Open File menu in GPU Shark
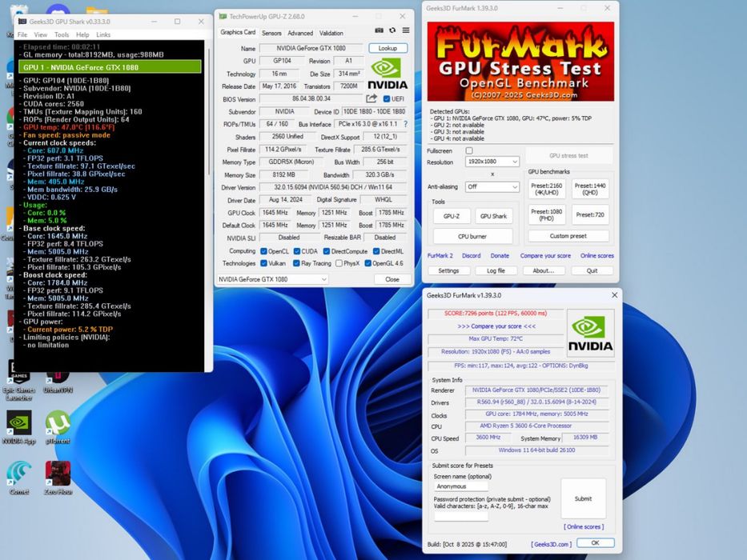 click(22, 34)
